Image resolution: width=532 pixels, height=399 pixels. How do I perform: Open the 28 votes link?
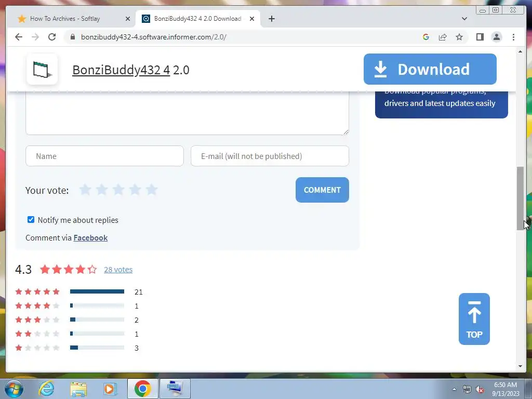coord(118,270)
